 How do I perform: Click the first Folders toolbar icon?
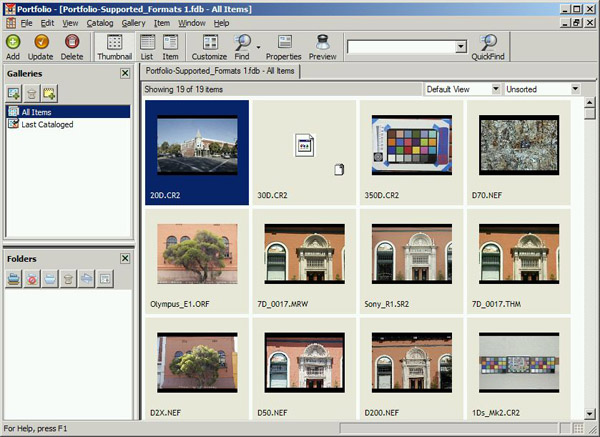tap(13, 279)
